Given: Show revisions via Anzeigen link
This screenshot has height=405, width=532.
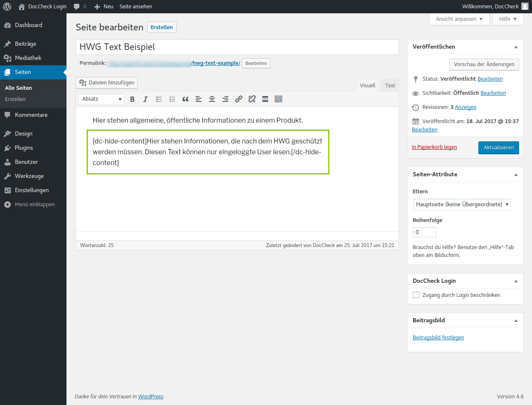Looking at the screenshot, I should pos(465,107).
